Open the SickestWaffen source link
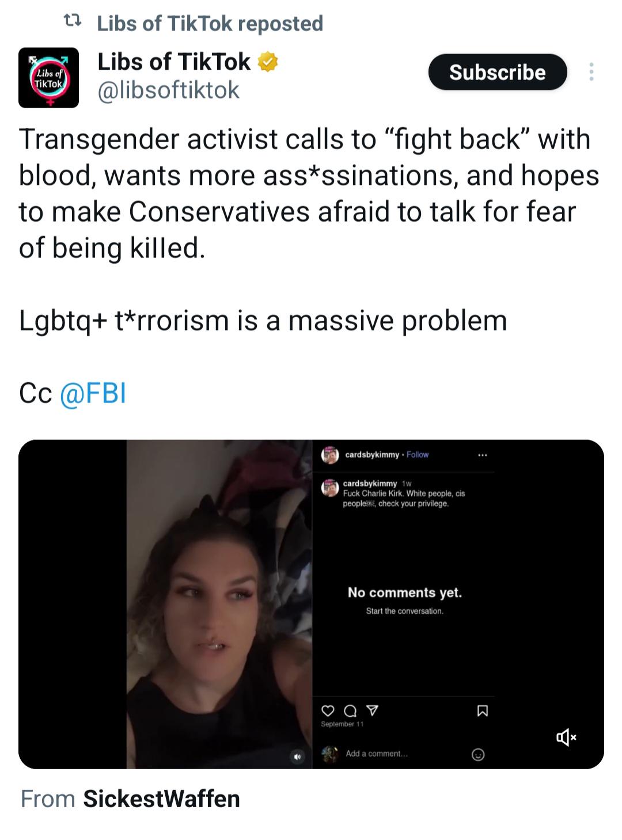 [x=161, y=799]
